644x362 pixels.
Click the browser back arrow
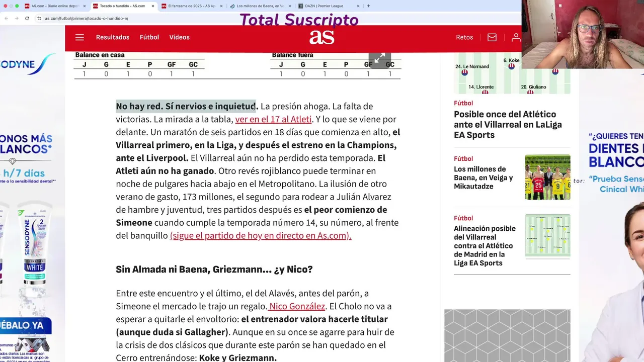coord(6,18)
